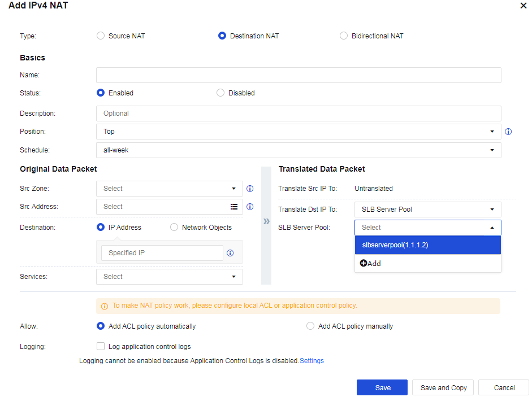
Task: Choose Add option in SLB pool list
Action: 371,264
